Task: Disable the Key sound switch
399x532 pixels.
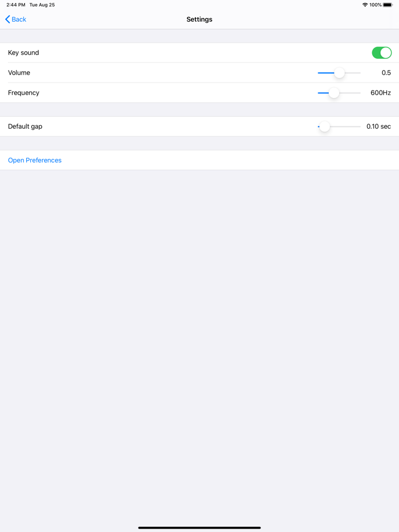Action: (x=382, y=53)
